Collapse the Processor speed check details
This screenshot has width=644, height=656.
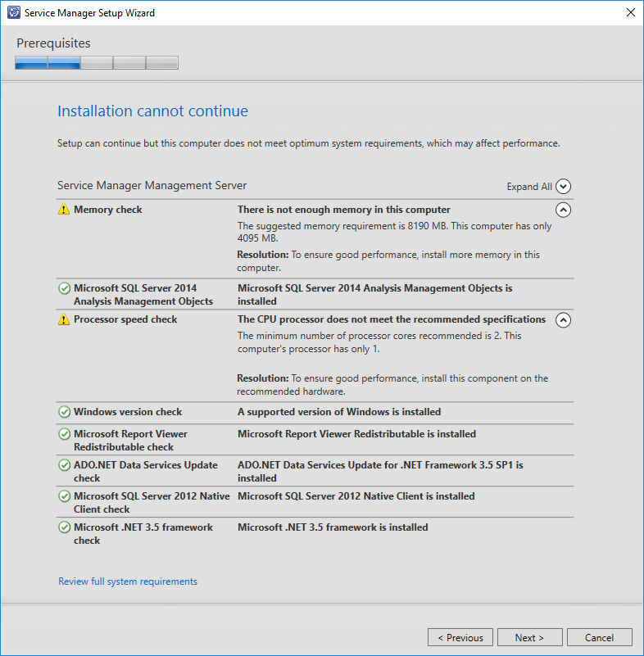(563, 320)
